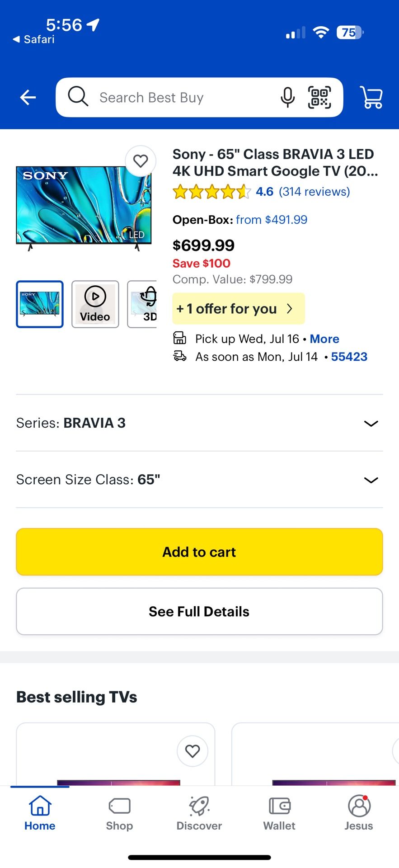Open the QR code scanner
The height and width of the screenshot is (868, 399).
pyautogui.click(x=319, y=97)
